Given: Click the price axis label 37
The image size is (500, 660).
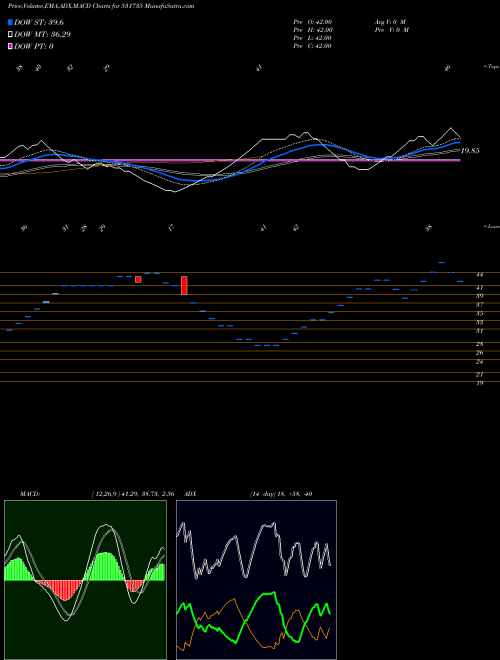Looking at the screenshot, I should click(x=479, y=304).
